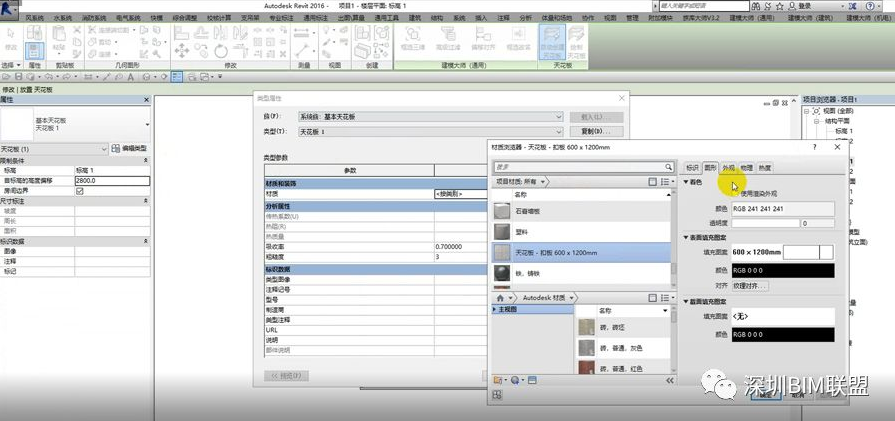Select the 石膏墙板 material row
The width and height of the screenshot is (895, 421).
click(x=580, y=211)
